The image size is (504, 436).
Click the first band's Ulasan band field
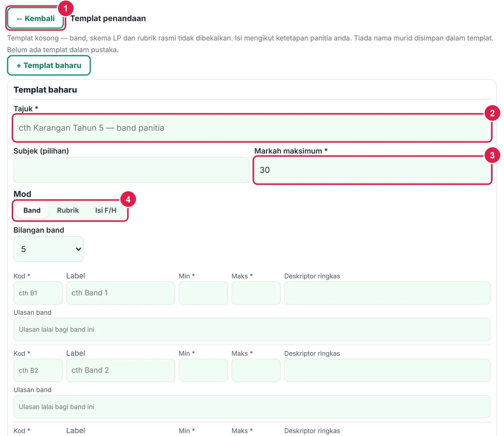click(252, 329)
